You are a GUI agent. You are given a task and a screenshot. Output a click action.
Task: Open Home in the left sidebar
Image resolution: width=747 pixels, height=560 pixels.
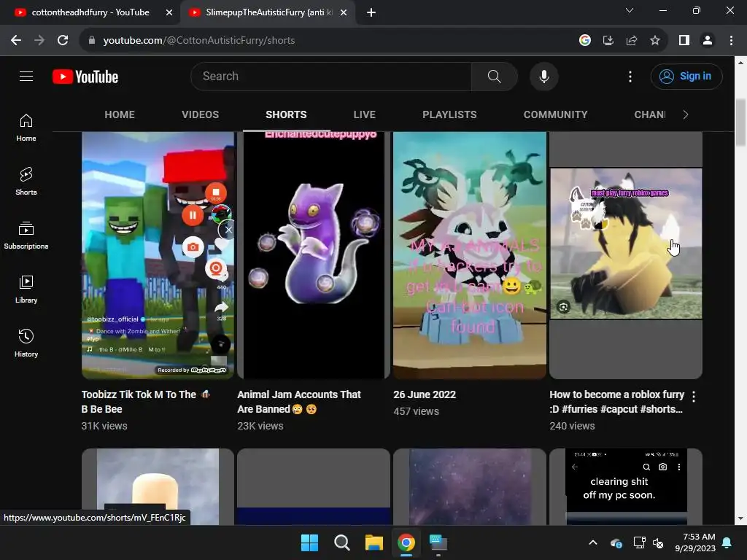pyautogui.click(x=26, y=128)
